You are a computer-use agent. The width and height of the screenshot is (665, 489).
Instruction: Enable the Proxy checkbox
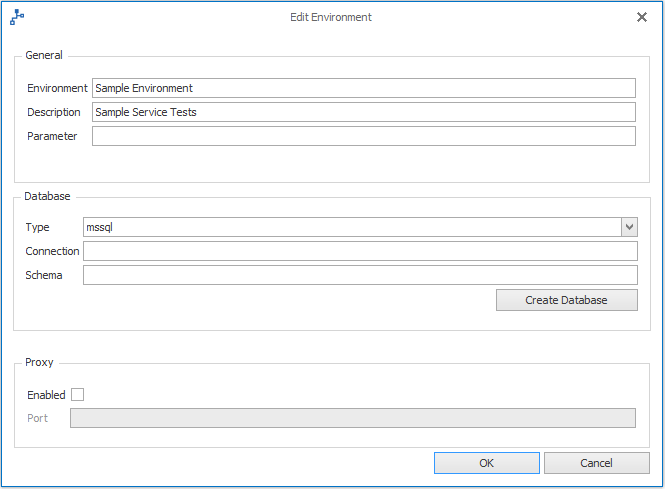point(78,395)
